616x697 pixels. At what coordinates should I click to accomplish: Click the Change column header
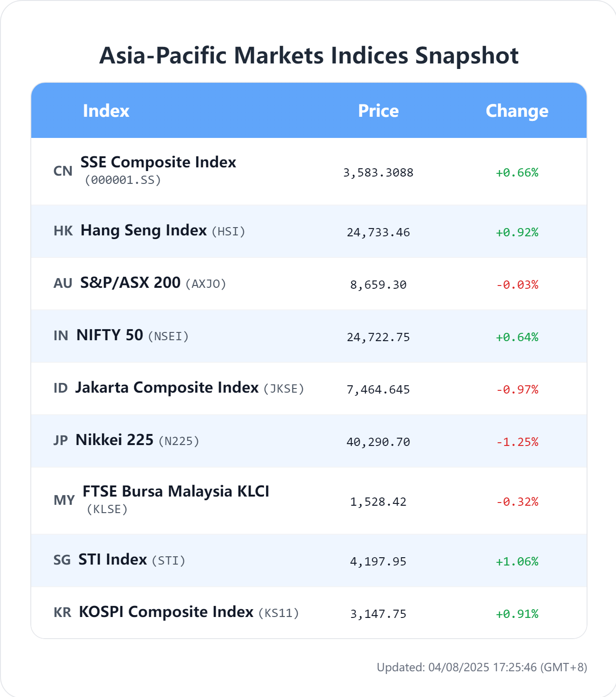pos(517,111)
